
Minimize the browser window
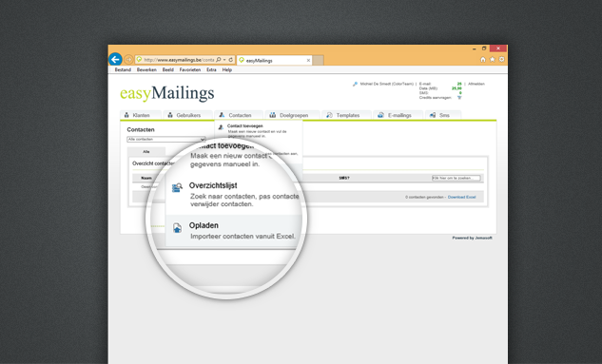(x=475, y=48)
